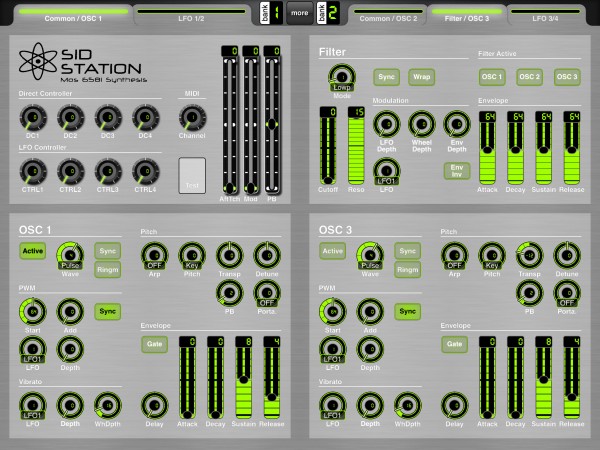
Task: Open the OSC 3 Vibrato LFO1 selector
Action: coord(333,406)
